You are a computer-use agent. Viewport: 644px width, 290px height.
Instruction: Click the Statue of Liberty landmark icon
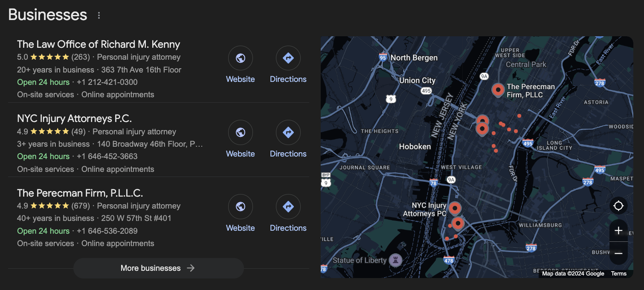pyautogui.click(x=395, y=260)
